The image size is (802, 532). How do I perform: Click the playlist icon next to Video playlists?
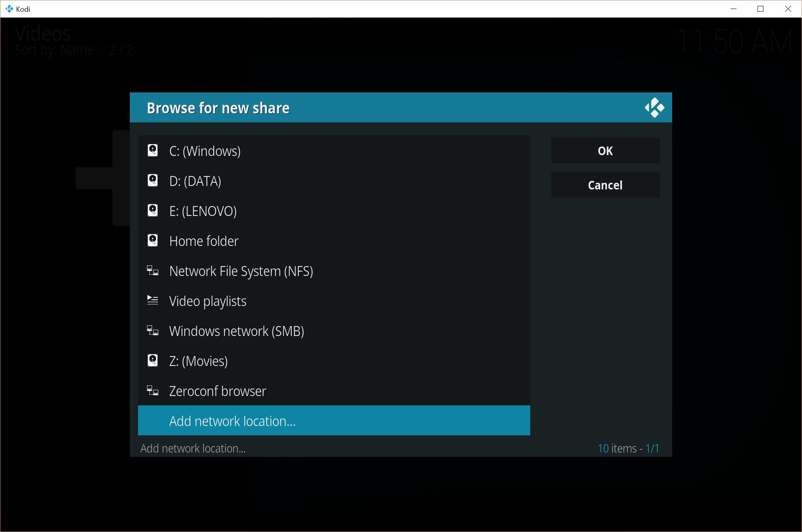coord(152,300)
